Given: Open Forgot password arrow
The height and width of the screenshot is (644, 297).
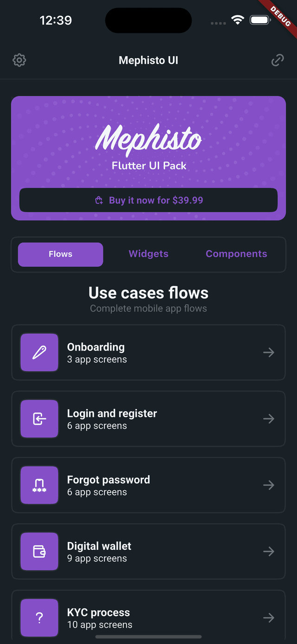Looking at the screenshot, I should pos(269,485).
